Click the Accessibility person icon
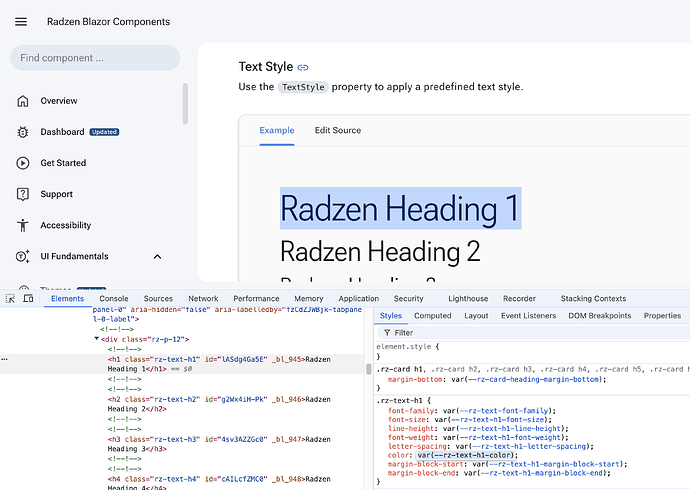 (x=22, y=225)
